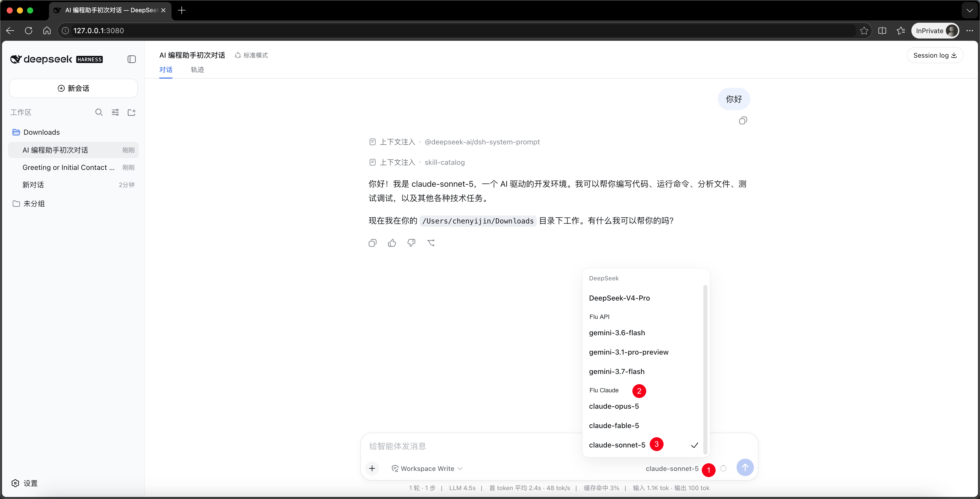The image size is (980, 499).
Task: Click the plus attachment button in composer
Action: point(372,468)
